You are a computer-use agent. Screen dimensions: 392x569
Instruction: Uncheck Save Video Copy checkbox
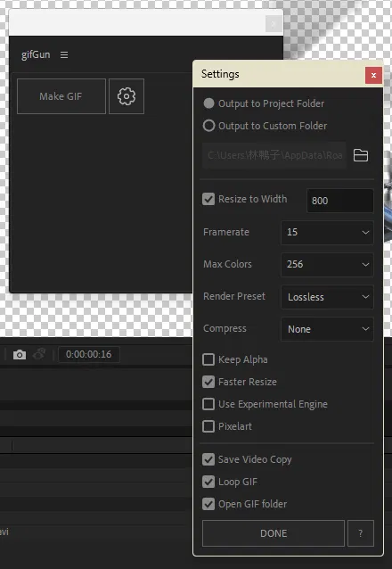[208, 459]
